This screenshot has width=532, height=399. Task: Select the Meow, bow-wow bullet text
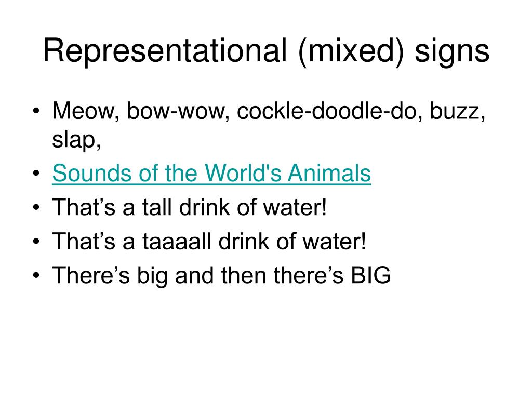pos(269,125)
